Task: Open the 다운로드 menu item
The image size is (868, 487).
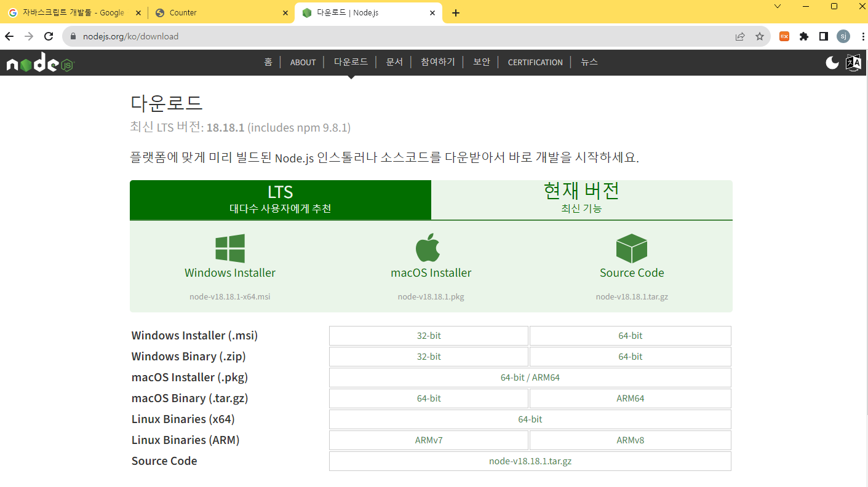Action: 351,62
